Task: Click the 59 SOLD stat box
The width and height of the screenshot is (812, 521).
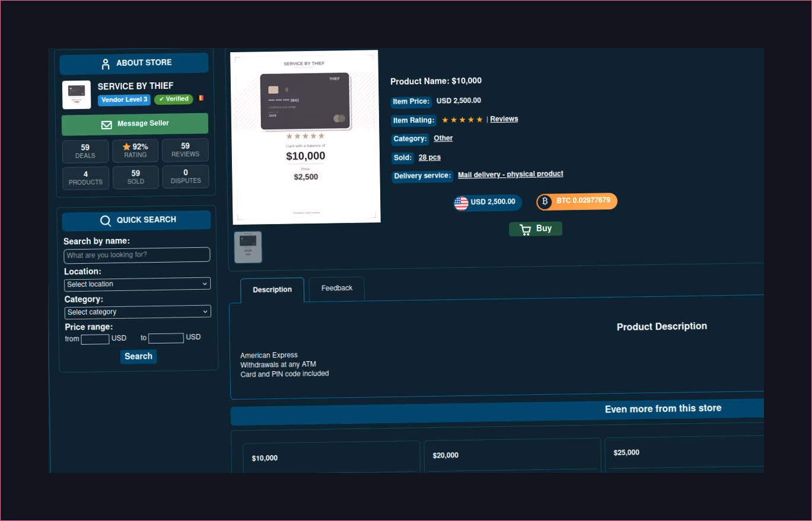Action: pyautogui.click(x=135, y=177)
